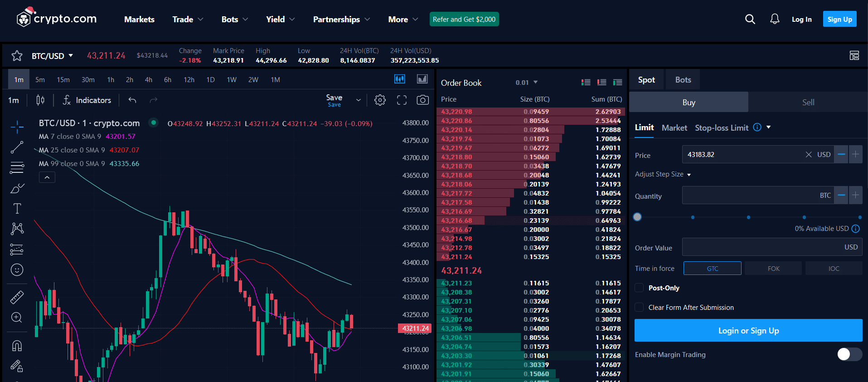Expand the More menu

pos(403,19)
